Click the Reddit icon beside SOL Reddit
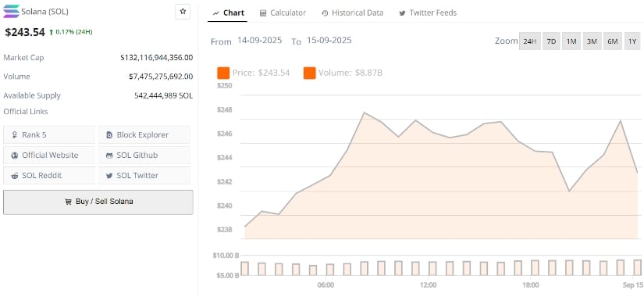The width and height of the screenshot is (644, 297). (15, 176)
